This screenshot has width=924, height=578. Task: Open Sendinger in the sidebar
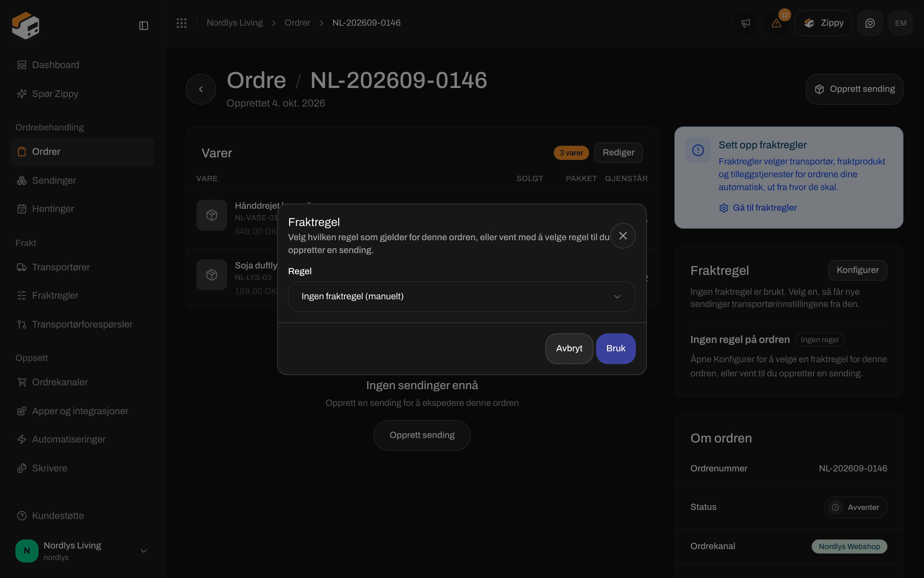pos(82,180)
